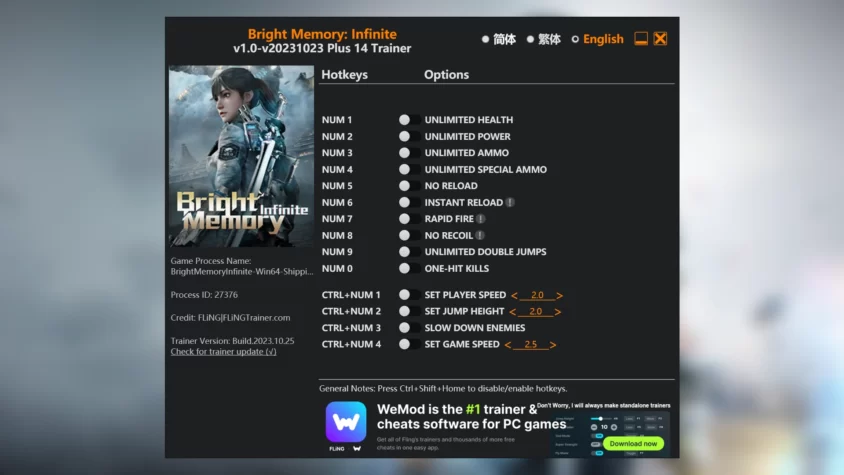Click the Hotkeys column header
This screenshot has height=475, width=844.
click(344, 75)
